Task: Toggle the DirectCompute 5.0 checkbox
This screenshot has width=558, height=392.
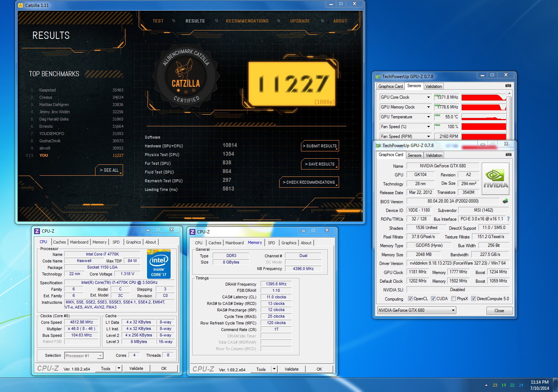Action: tap(473, 299)
